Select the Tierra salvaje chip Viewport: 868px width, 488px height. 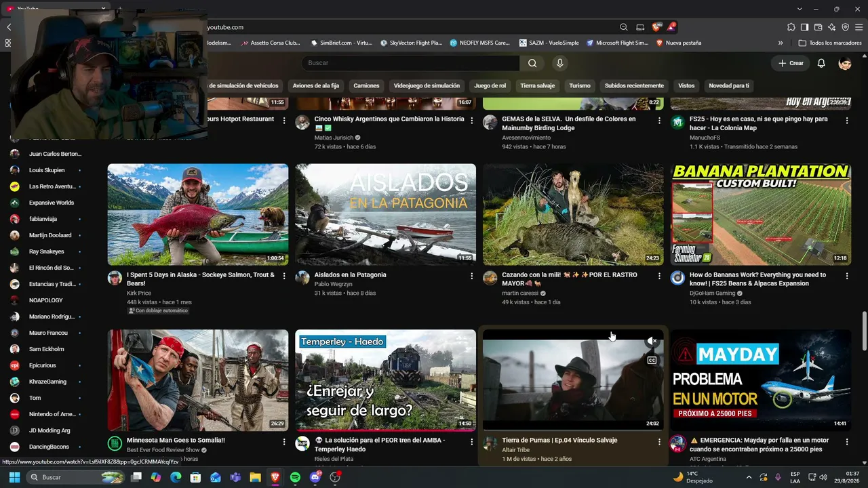click(x=537, y=86)
